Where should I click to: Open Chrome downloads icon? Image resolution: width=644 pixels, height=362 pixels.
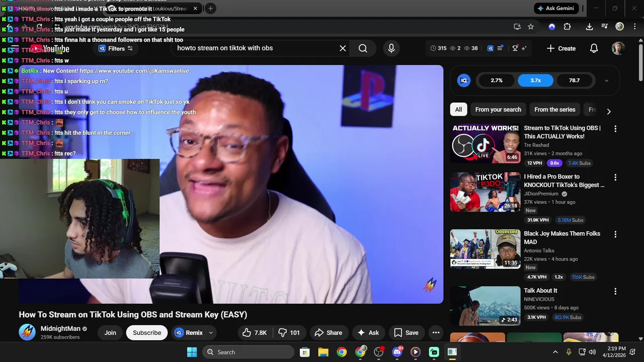click(x=590, y=27)
